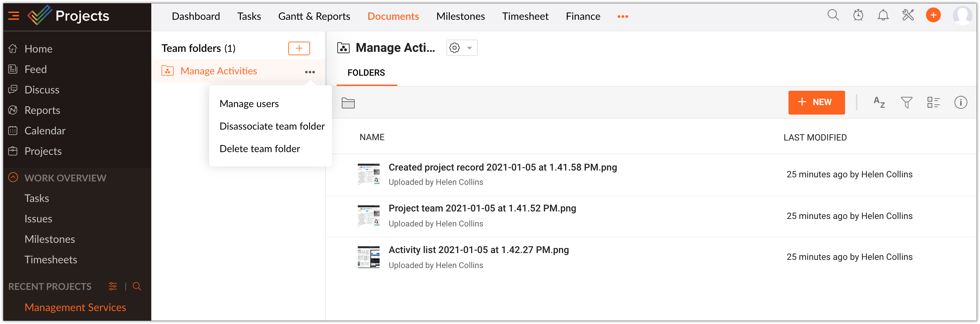Switch to list view layout icon
The image size is (980, 324).
[933, 102]
